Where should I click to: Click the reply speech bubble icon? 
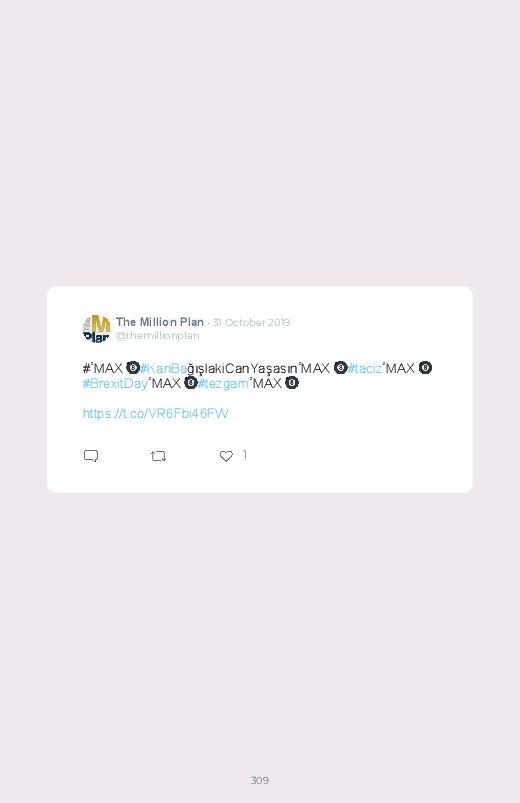click(x=91, y=456)
